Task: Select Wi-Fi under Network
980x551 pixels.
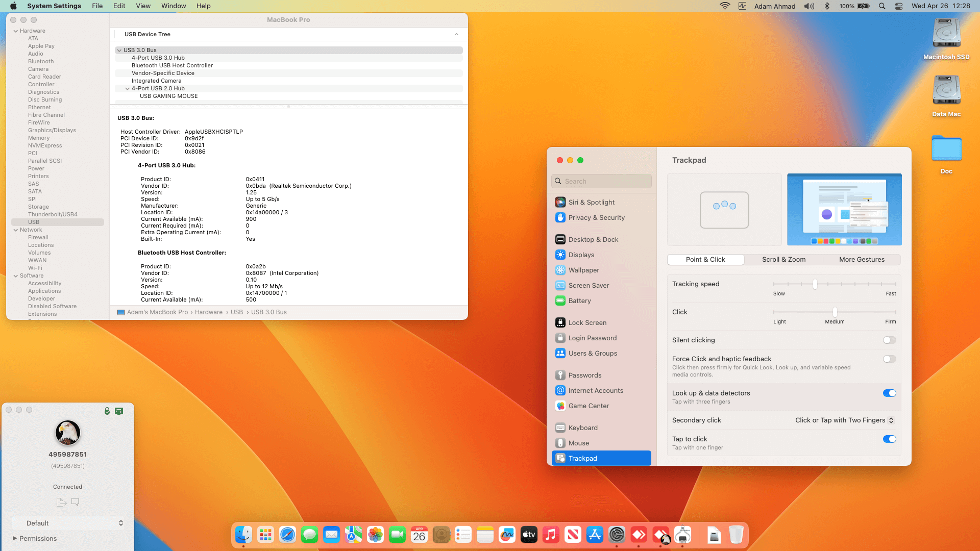Action: click(x=35, y=268)
